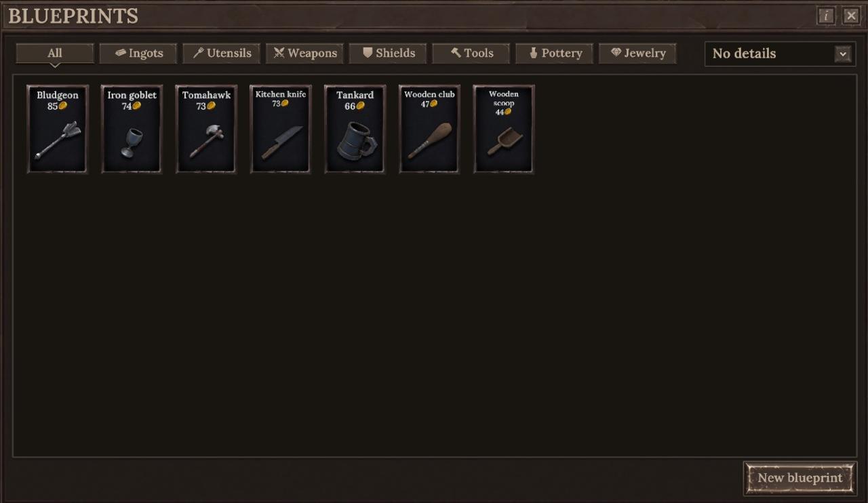This screenshot has height=503, width=868.
Task: Filter blueprints by Weapons
Action: (305, 54)
